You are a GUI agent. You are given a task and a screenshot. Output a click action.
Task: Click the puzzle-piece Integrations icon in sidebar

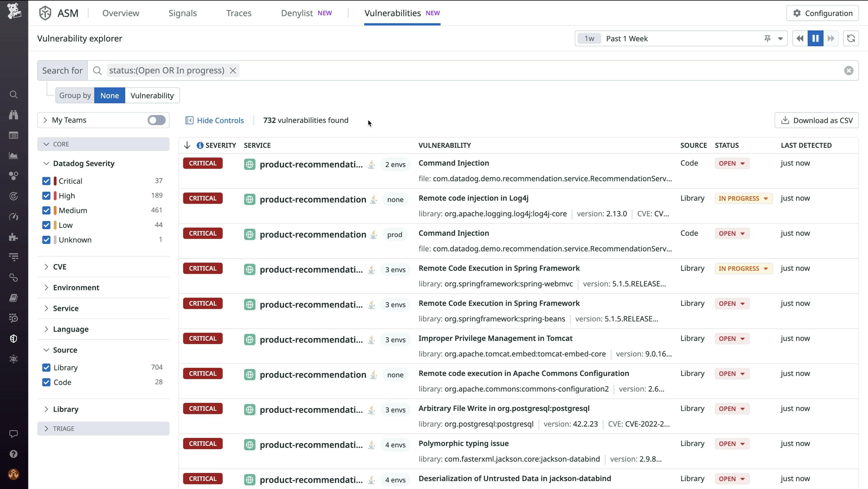coord(13,237)
